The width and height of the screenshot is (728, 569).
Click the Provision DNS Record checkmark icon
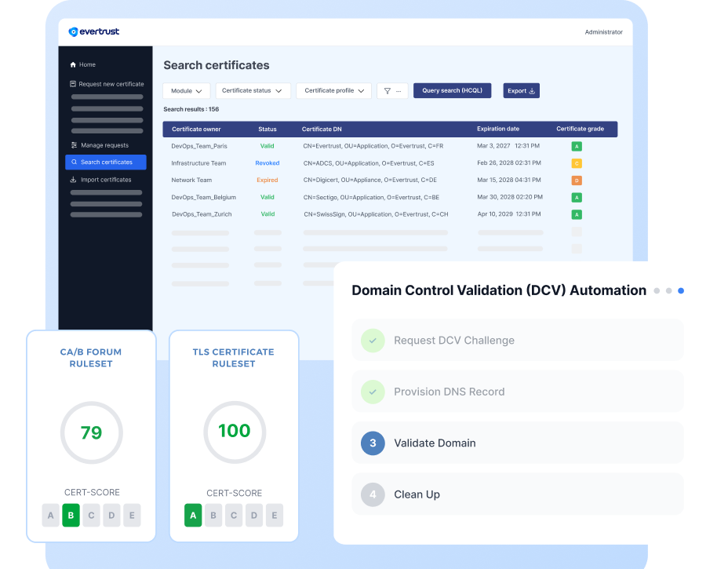tap(373, 392)
